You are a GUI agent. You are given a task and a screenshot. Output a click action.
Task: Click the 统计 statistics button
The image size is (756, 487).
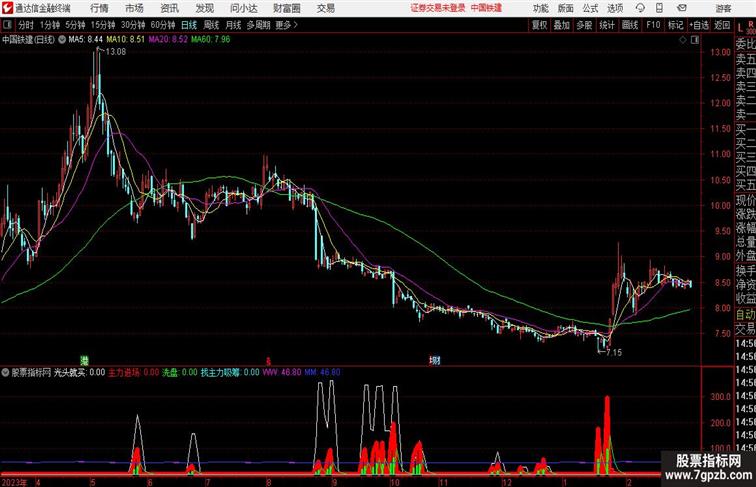607,25
